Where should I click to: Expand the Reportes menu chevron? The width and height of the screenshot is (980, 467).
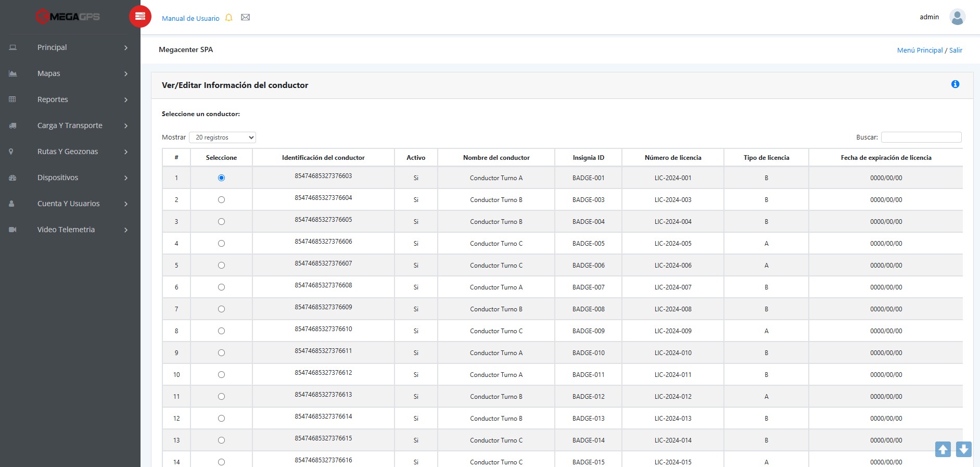click(x=126, y=99)
